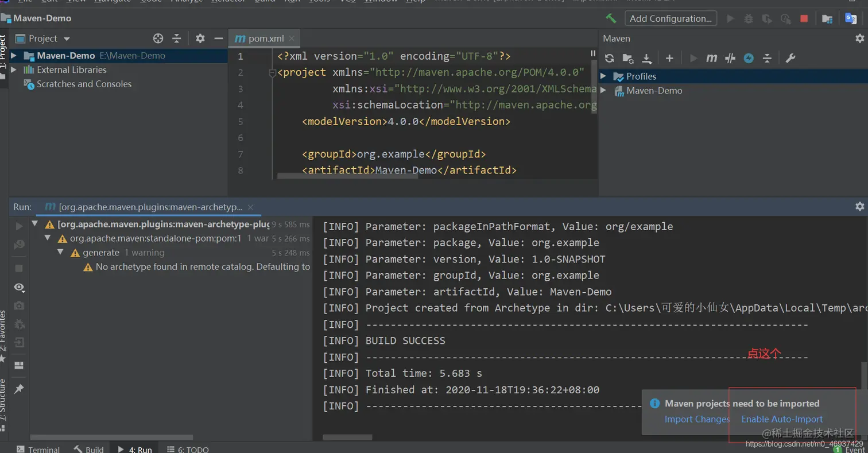Open Run panel gear settings
The image size is (868, 453).
pyautogui.click(x=859, y=206)
